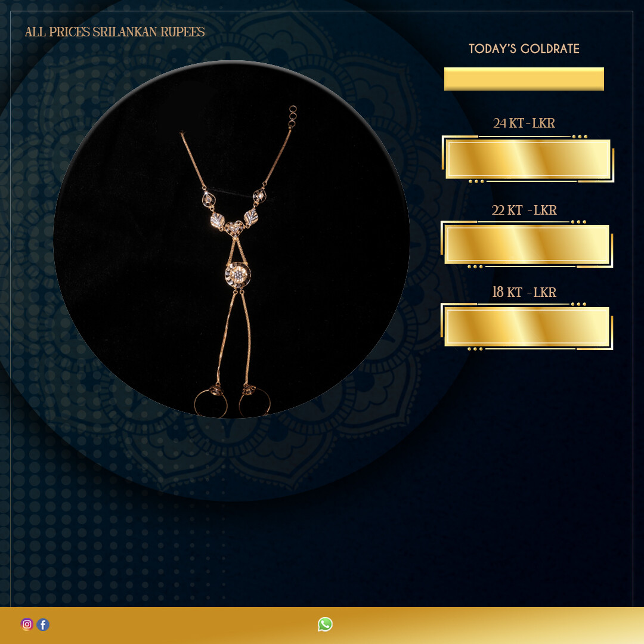The height and width of the screenshot is (644, 644).
Task: Click the gold hand chain product image
Action: (x=231, y=240)
